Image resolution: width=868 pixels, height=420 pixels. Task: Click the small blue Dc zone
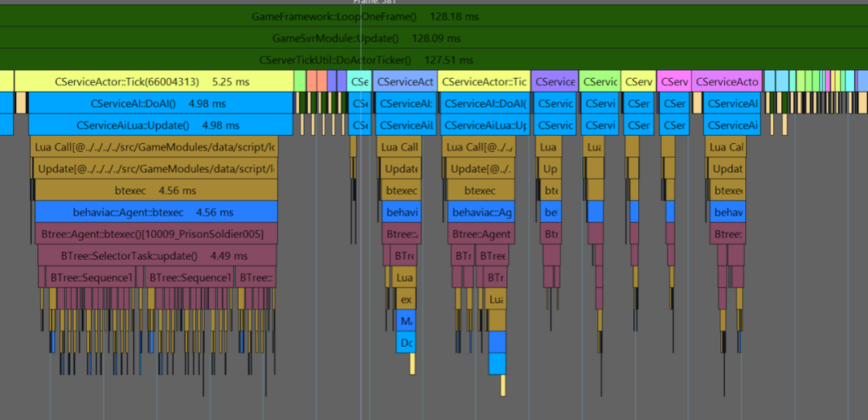tap(406, 343)
